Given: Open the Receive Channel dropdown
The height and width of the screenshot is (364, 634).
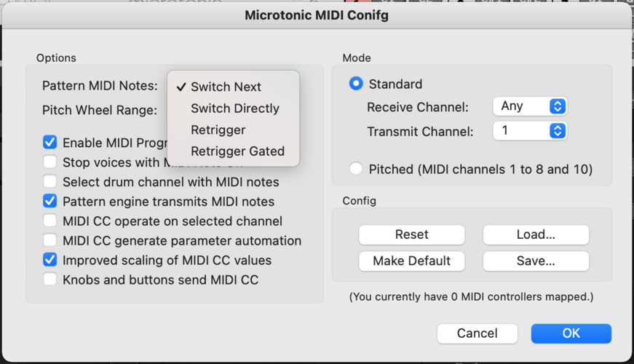Looking at the screenshot, I should coord(530,106).
